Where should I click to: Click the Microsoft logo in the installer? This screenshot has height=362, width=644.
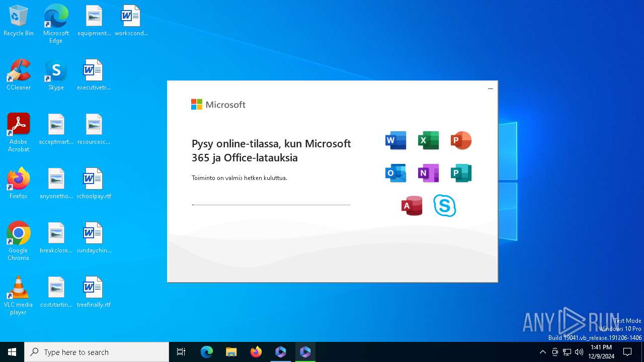coord(218,105)
